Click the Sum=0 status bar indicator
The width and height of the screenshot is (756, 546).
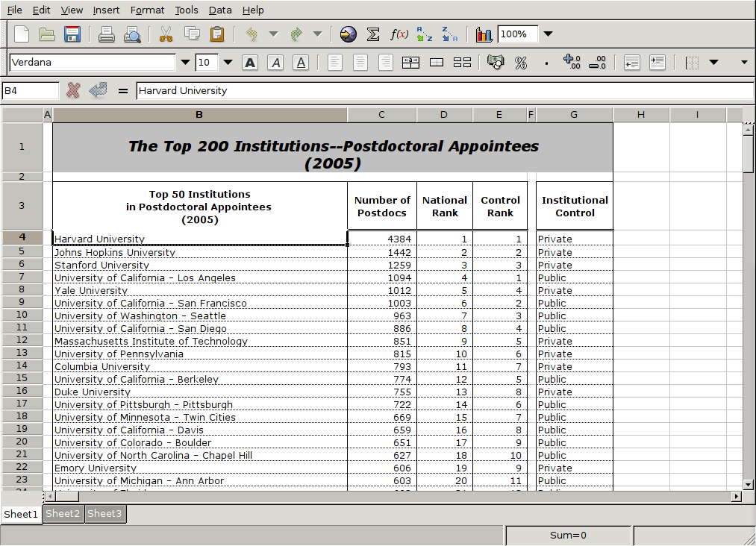click(x=568, y=536)
